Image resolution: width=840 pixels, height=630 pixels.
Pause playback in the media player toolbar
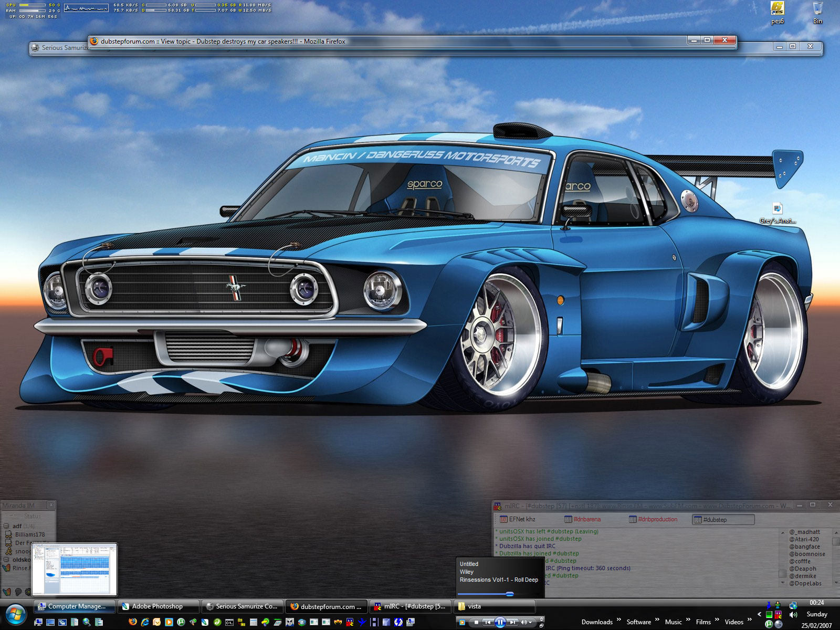point(500,622)
